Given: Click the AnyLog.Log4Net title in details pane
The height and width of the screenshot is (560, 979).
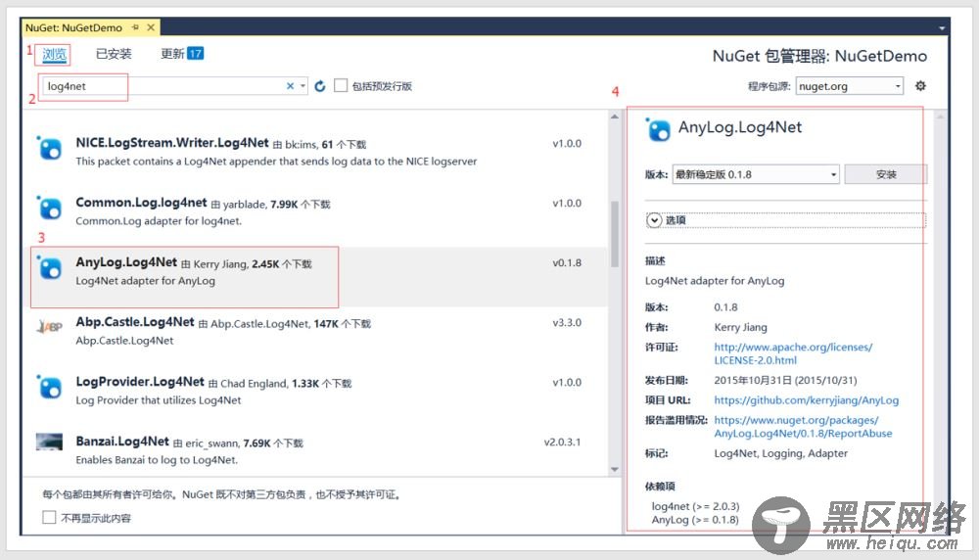Looking at the screenshot, I should [x=740, y=127].
